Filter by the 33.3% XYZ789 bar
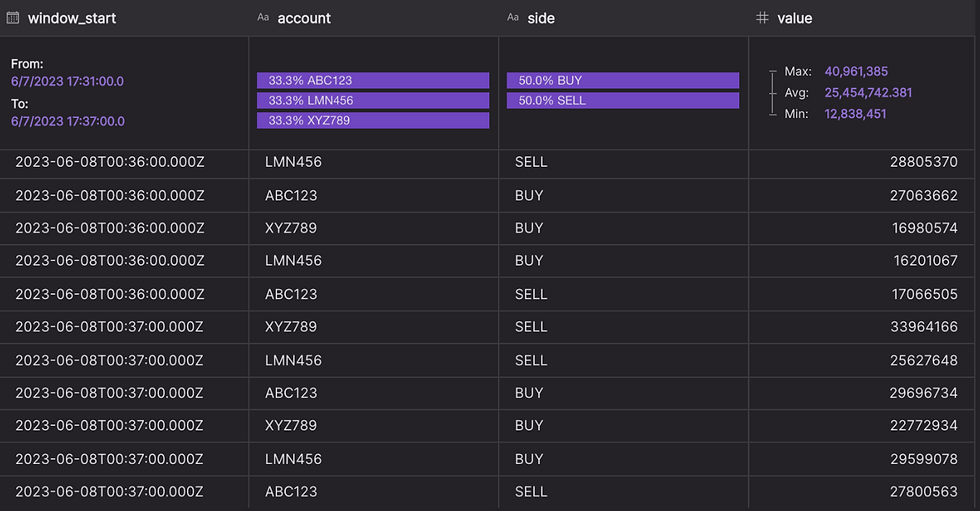 click(x=373, y=121)
